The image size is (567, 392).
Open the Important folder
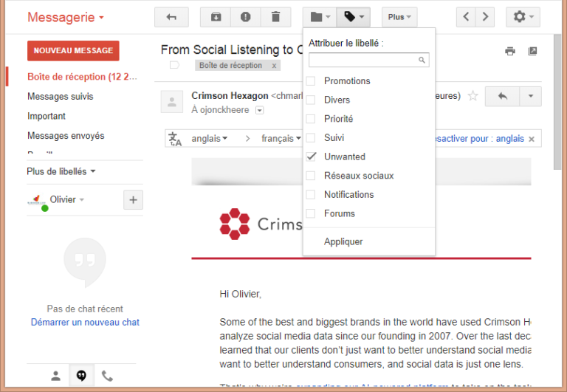47,116
